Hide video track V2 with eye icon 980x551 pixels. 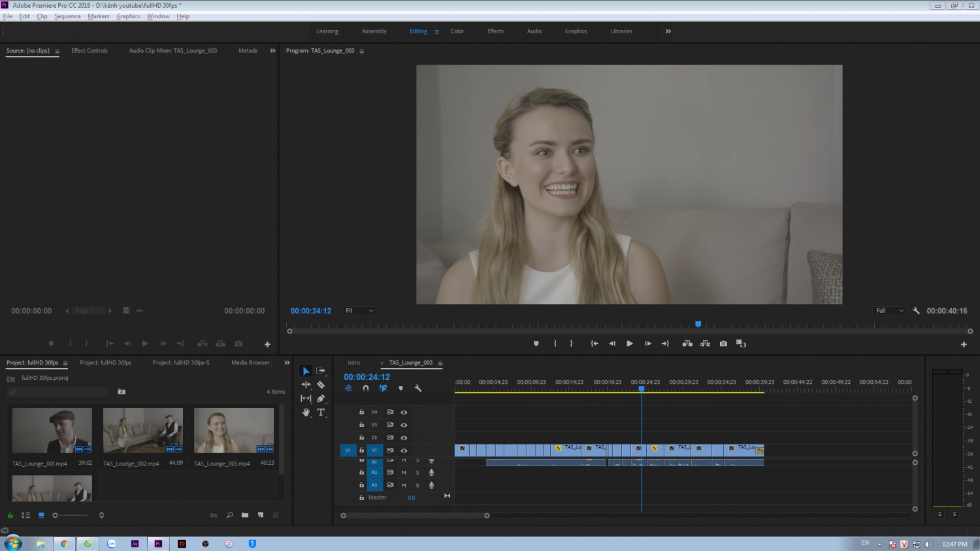pyautogui.click(x=404, y=438)
